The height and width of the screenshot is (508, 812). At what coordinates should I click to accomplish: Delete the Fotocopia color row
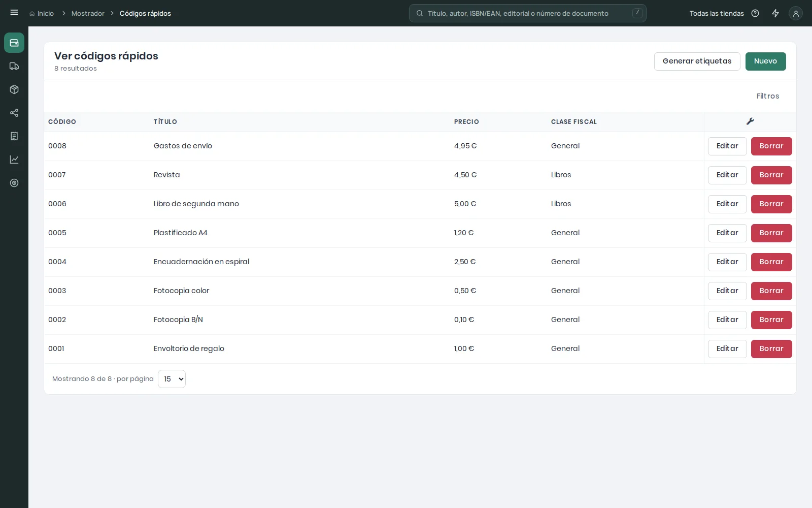point(771,291)
